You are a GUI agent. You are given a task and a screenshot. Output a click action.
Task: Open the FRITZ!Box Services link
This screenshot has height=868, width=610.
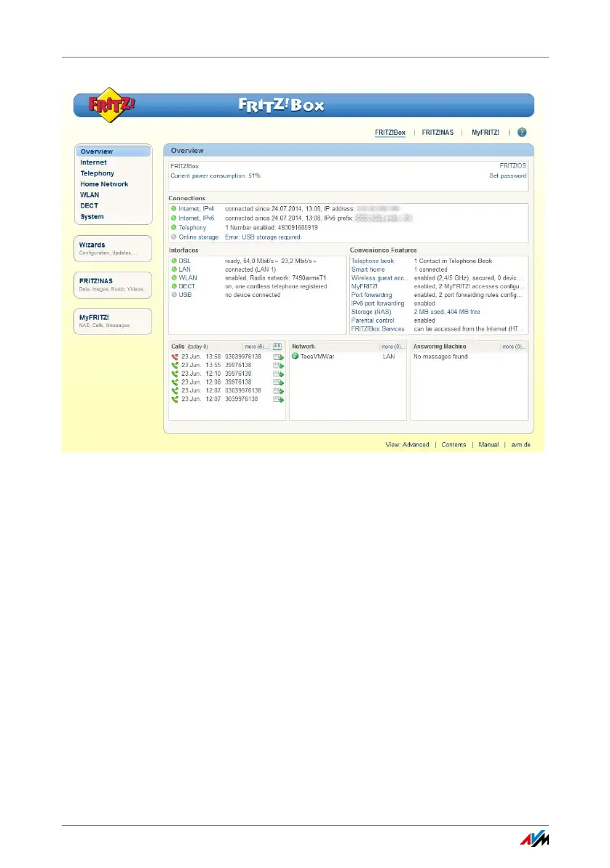(x=378, y=329)
